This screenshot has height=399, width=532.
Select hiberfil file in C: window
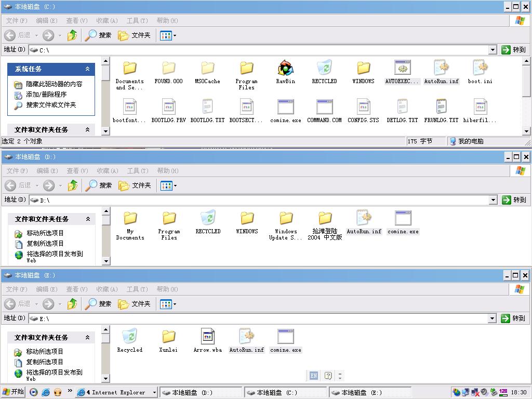tap(480, 107)
